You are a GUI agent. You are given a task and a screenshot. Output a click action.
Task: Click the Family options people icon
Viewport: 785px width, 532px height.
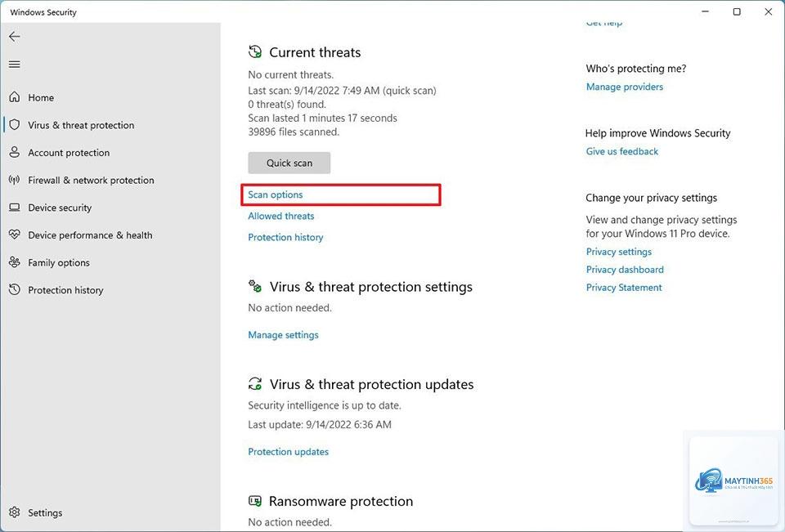pyautogui.click(x=15, y=262)
